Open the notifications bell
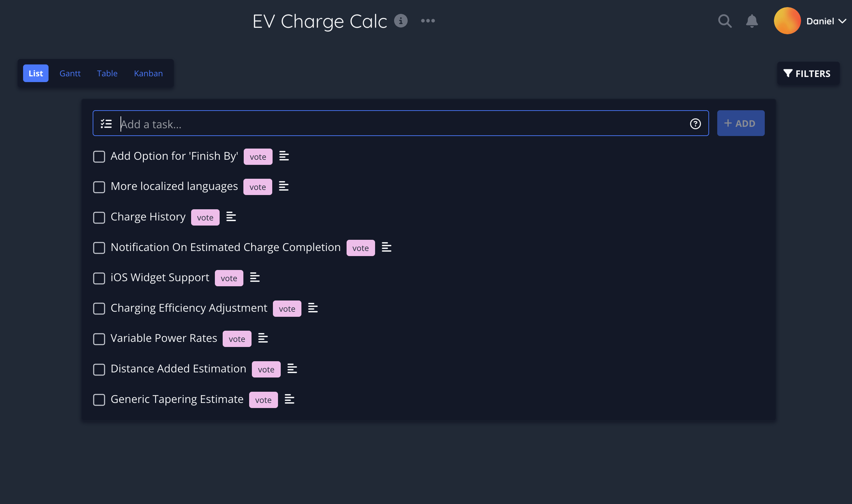Screen dimensions: 852x504 [x=752, y=21]
